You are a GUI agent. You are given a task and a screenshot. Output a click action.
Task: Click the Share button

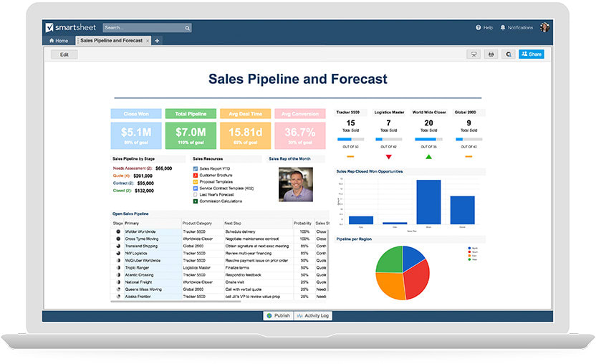[x=532, y=54]
